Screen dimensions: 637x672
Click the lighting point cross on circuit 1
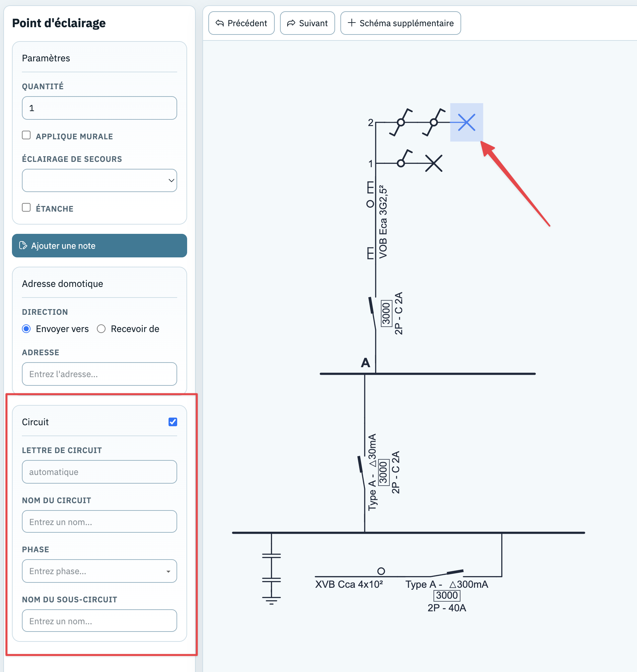(x=434, y=163)
